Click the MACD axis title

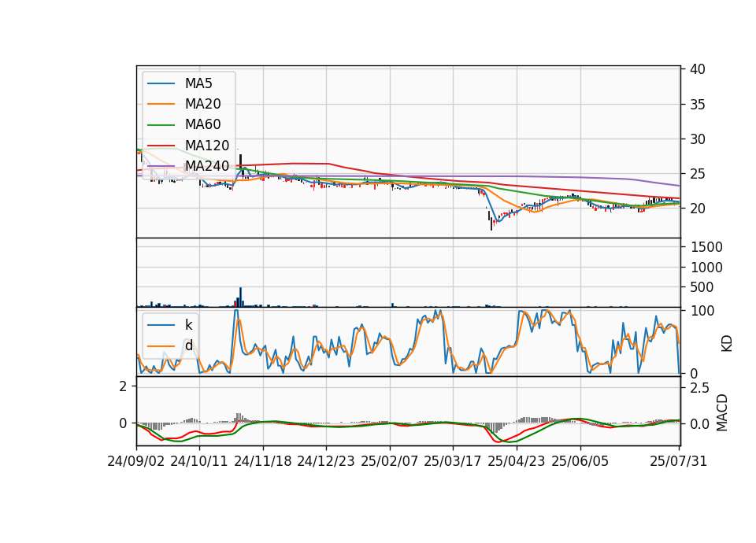tap(722, 412)
